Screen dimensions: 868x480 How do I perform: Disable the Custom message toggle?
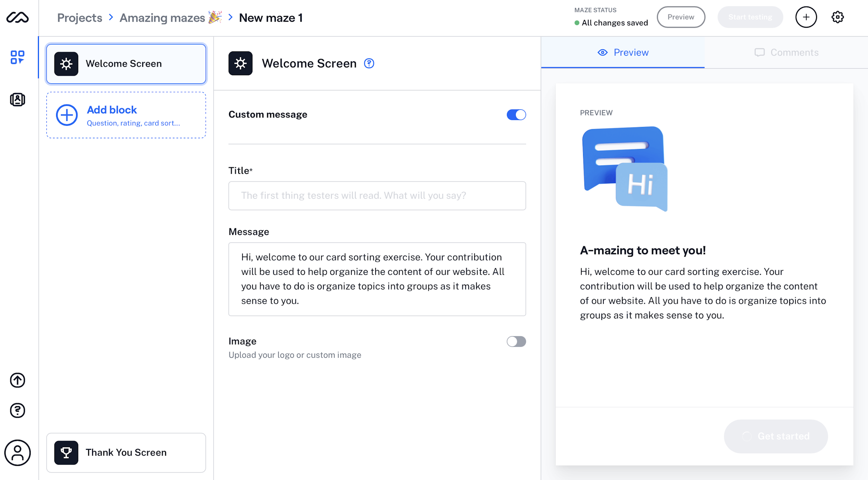click(x=516, y=115)
